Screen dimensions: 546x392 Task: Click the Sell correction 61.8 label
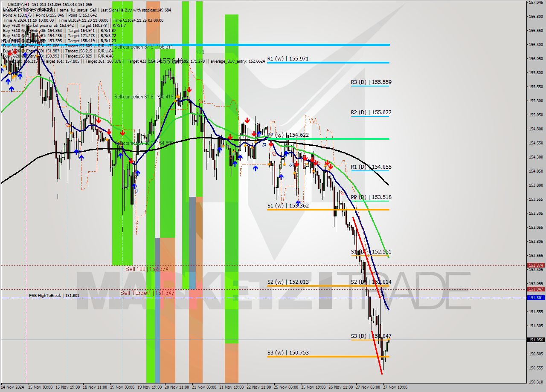point(144,97)
